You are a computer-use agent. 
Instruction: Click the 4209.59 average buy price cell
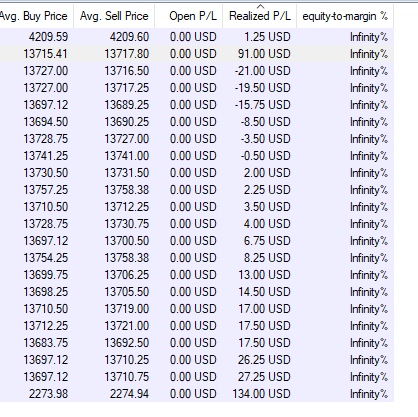point(48,37)
